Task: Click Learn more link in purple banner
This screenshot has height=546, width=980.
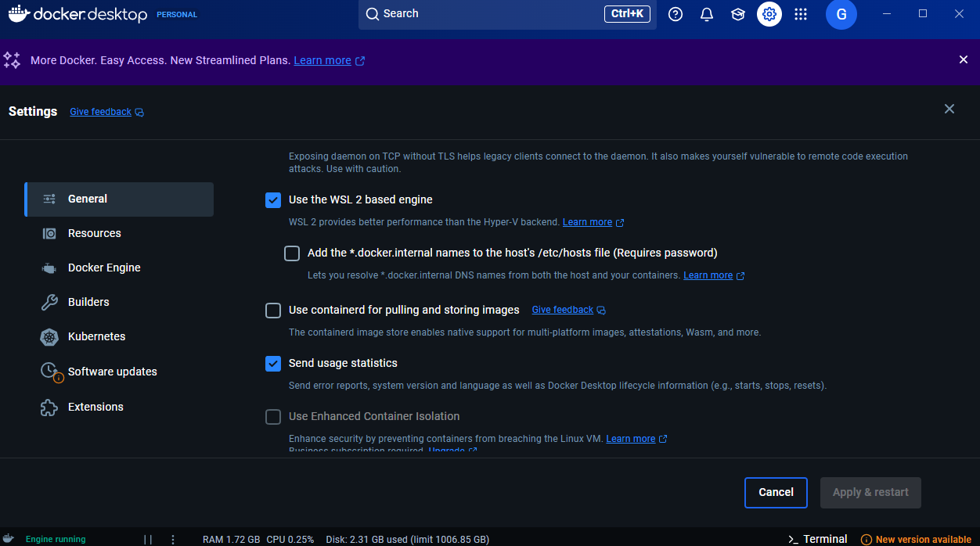Action: (322, 60)
